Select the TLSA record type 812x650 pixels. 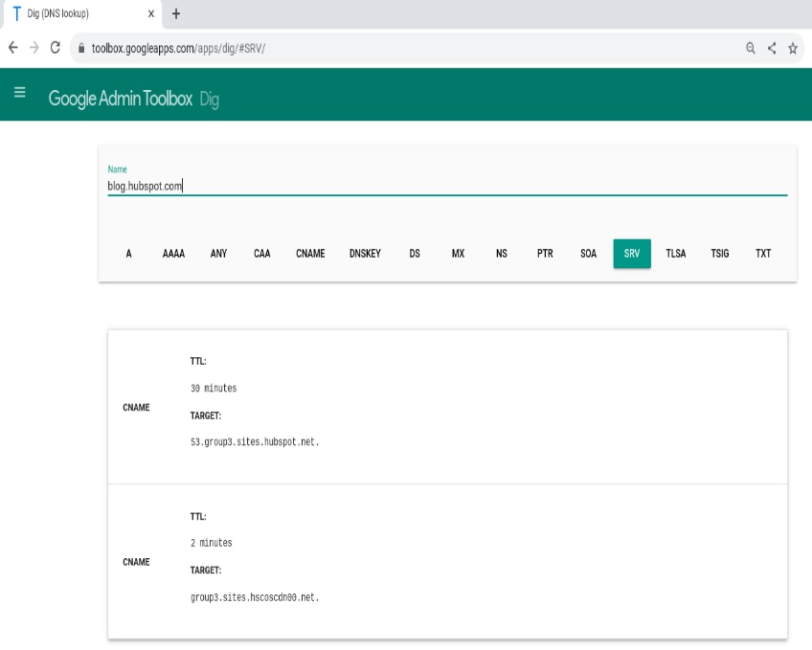coord(676,254)
